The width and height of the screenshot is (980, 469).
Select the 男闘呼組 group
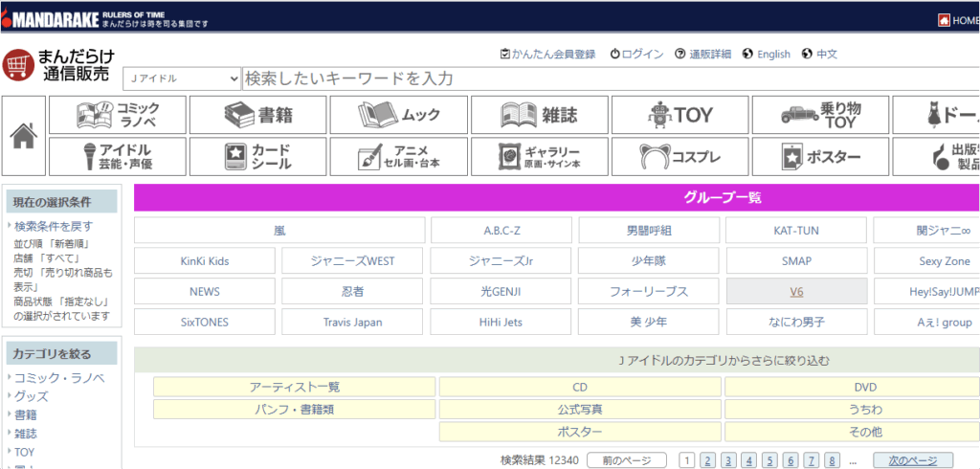coord(650,230)
